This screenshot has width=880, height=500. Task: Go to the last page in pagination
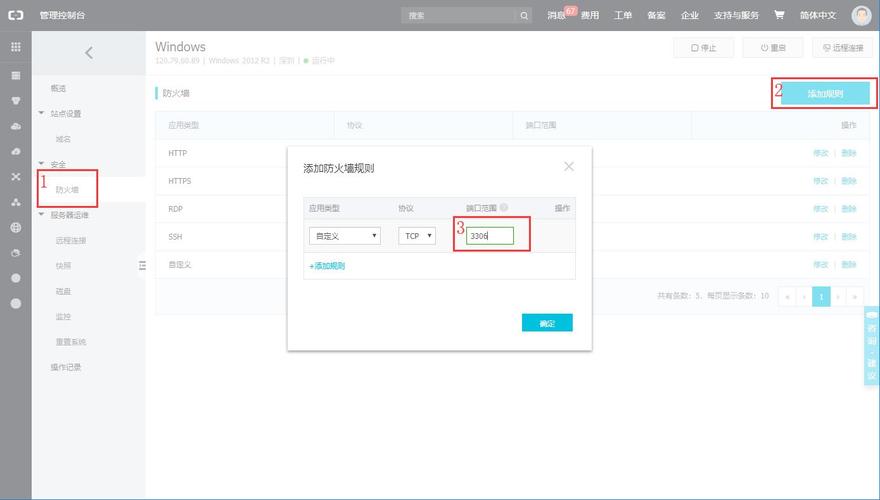pos(855,296)
